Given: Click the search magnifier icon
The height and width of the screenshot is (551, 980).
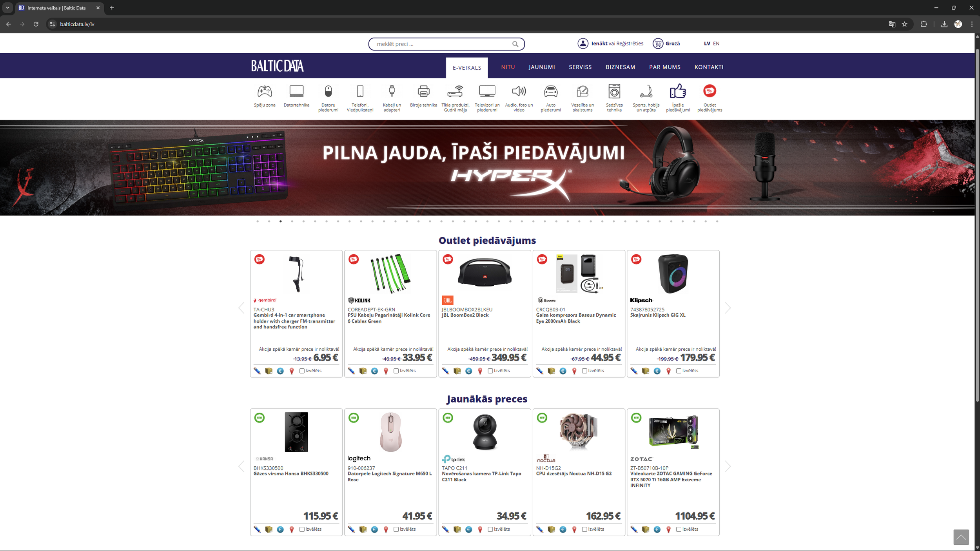Looking at the screenshot, I should [x=515, y=44].
